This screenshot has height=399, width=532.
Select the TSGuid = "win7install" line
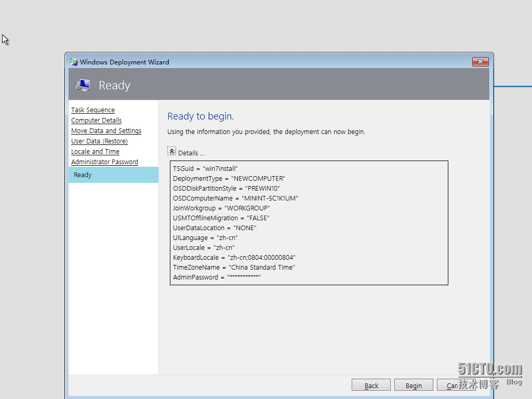pyautogui.click(x=205, y=169)
